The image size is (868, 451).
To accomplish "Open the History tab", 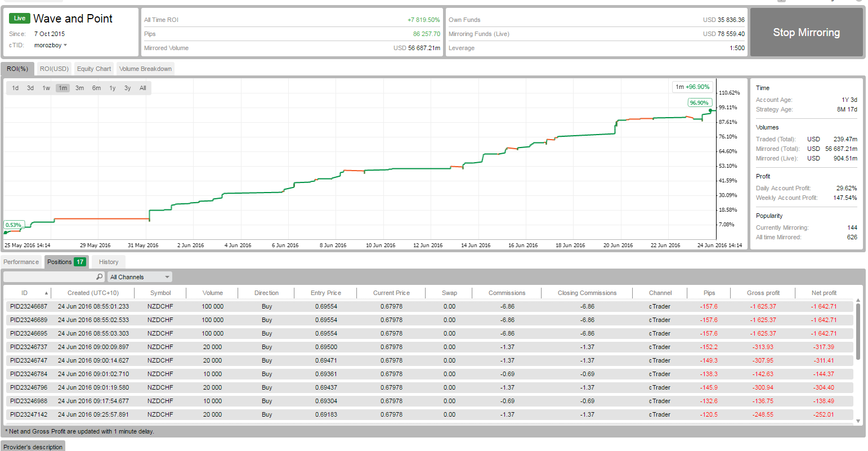I will 109,262.
